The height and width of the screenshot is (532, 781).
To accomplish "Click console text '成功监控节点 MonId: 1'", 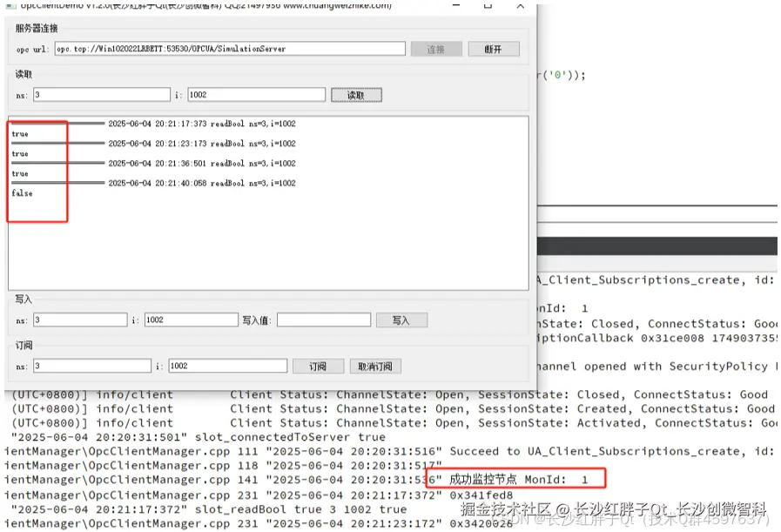I will [x=519, y=479].
